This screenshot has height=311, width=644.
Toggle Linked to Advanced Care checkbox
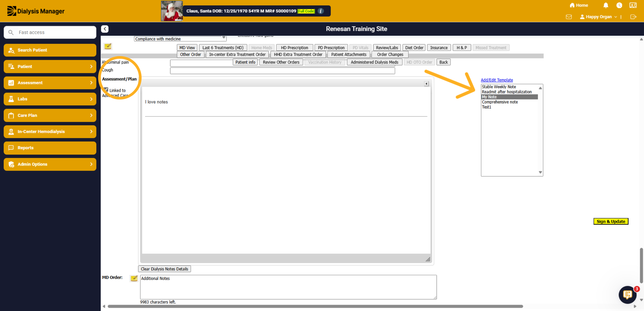(x=106, y=90)
